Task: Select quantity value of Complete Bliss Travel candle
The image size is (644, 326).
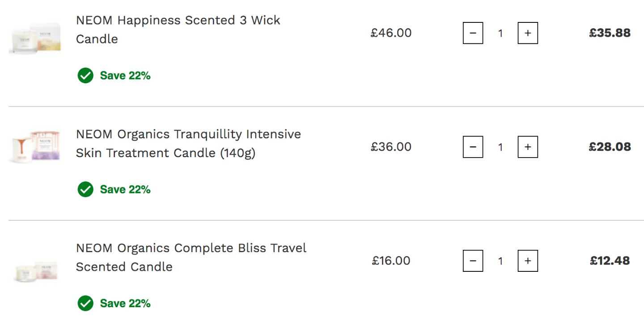Action: click(500, 261)
